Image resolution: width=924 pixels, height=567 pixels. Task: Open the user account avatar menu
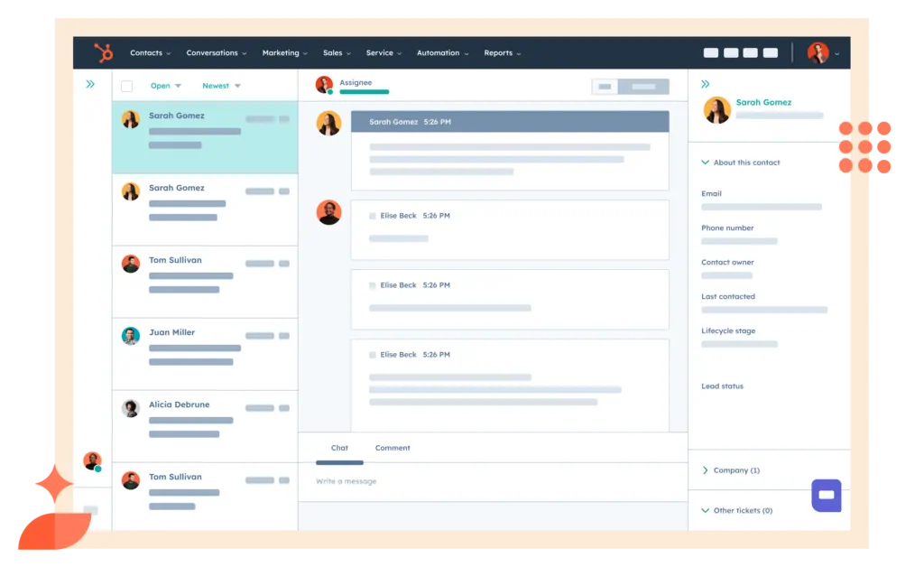coord(823,53)
